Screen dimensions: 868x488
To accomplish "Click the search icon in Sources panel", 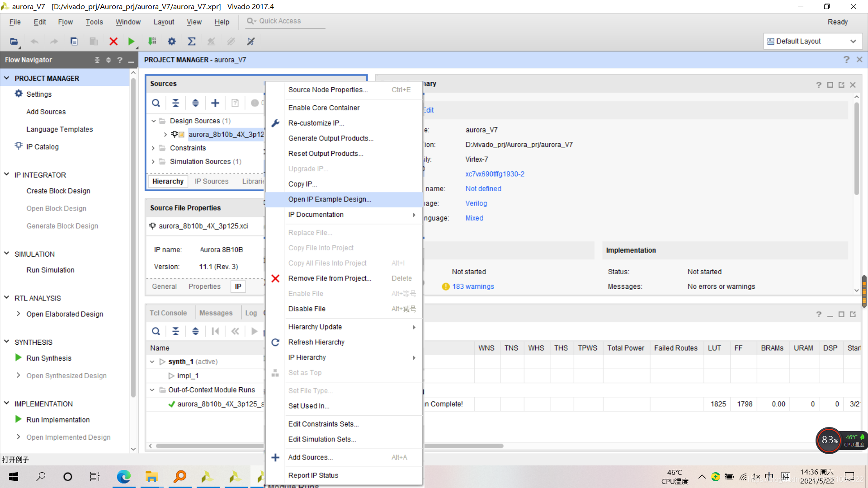I will click(156, 103).
